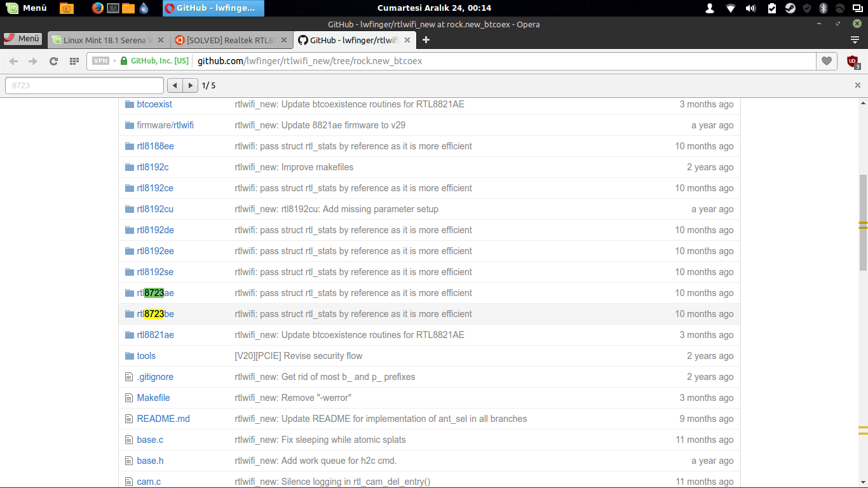
Task: Open the cam.c file
Action: pos(149,482)
